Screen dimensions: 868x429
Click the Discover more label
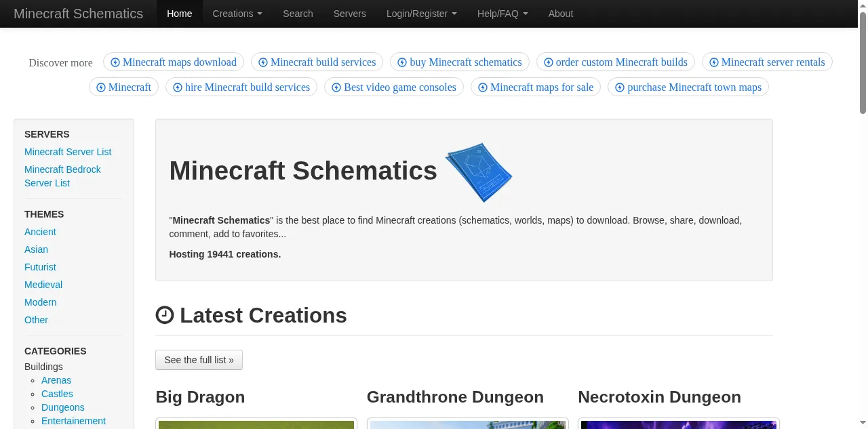click(x=60, y=63)
